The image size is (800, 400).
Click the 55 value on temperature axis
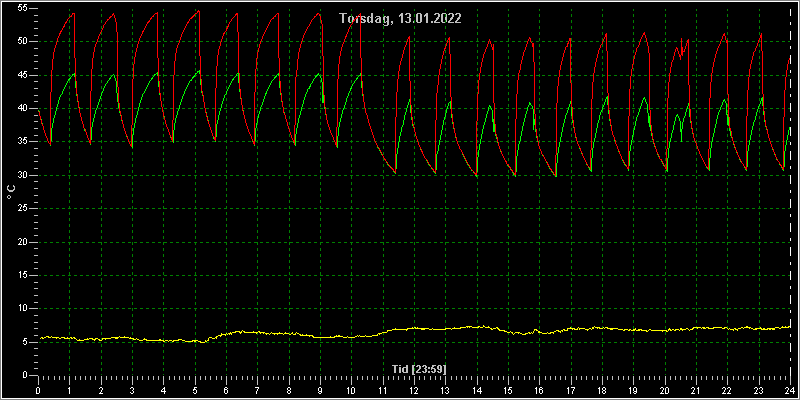pos(22,9)
